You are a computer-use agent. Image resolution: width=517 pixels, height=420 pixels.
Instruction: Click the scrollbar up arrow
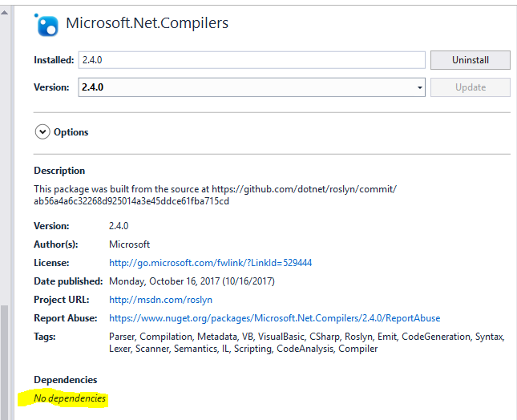pos(5,13)
